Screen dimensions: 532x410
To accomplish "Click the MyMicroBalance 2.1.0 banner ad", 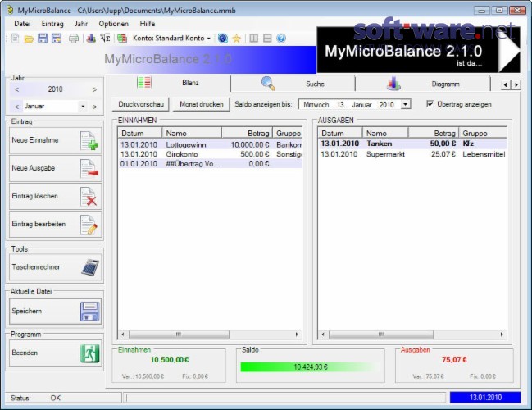I will [x=418, y=50].
